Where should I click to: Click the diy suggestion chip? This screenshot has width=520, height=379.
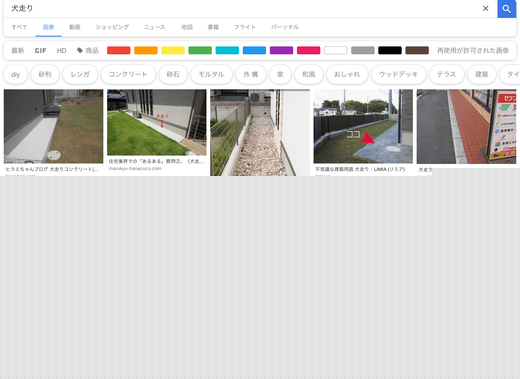[15, 74]
